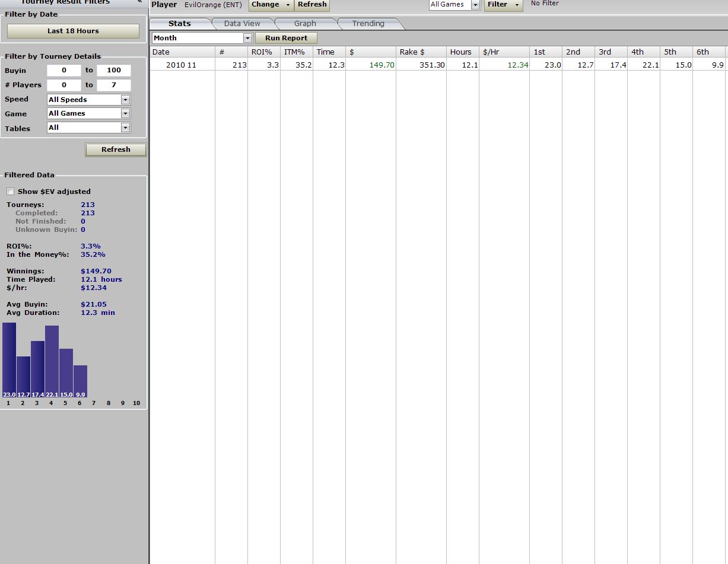This screenshot has width=728, height=564.
Task: Open the Graph tab
Action: [305, 24]
